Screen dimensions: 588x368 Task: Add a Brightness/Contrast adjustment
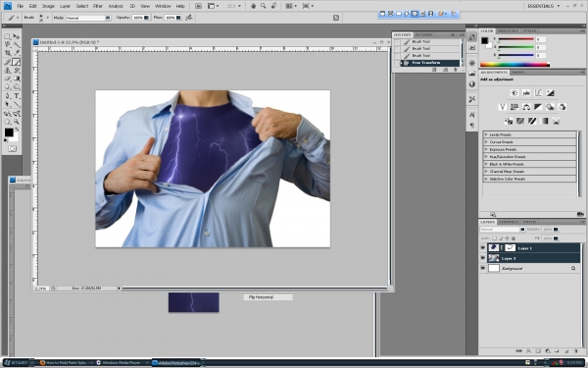514,93
